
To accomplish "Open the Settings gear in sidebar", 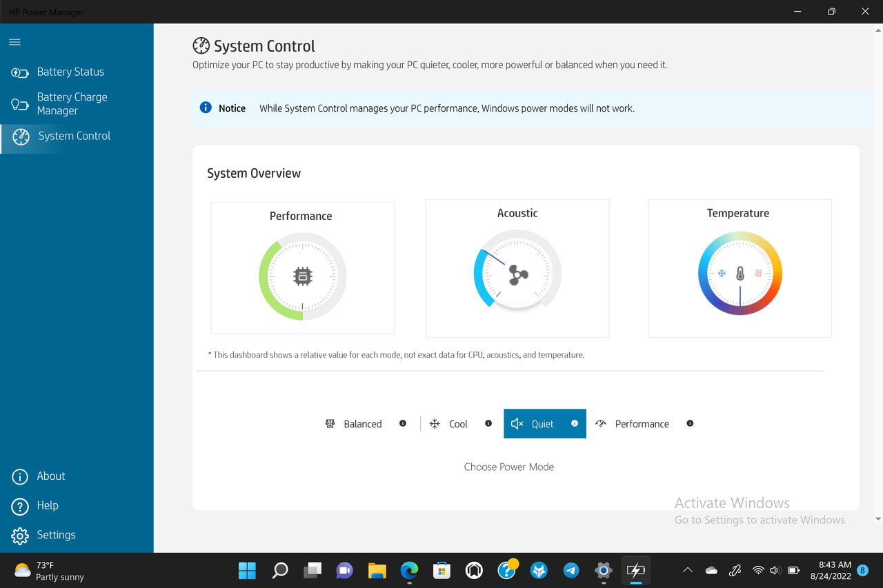I will tap(20, 536).
